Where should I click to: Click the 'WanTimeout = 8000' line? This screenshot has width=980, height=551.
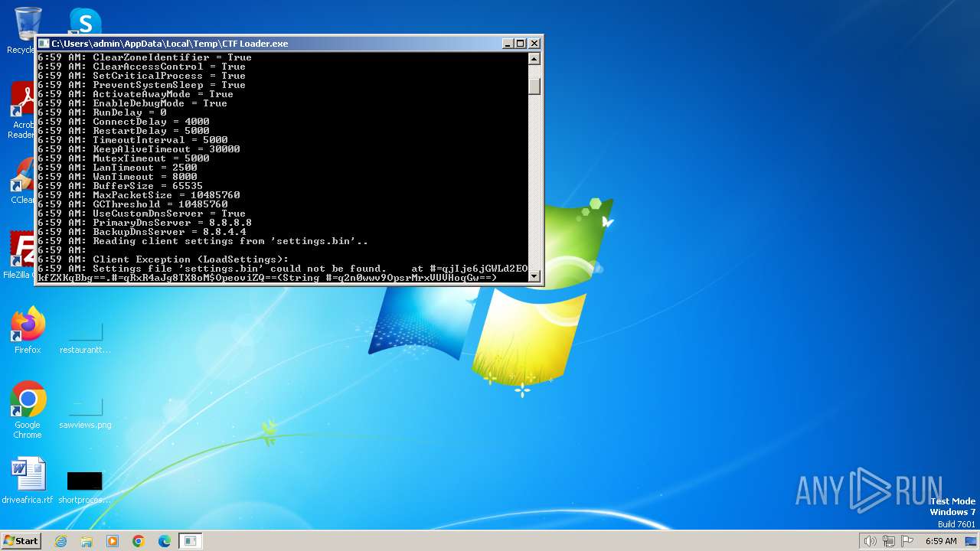[x=117, y=177]
